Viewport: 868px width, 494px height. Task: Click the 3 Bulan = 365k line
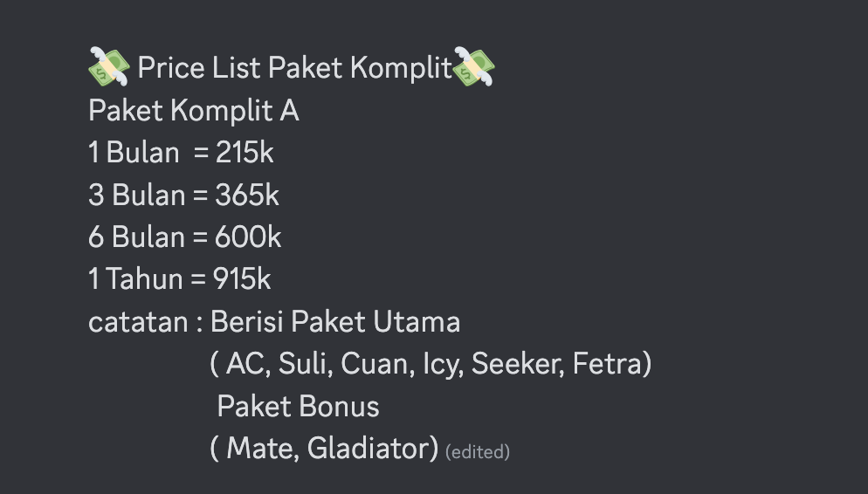[x=183, y=195]
